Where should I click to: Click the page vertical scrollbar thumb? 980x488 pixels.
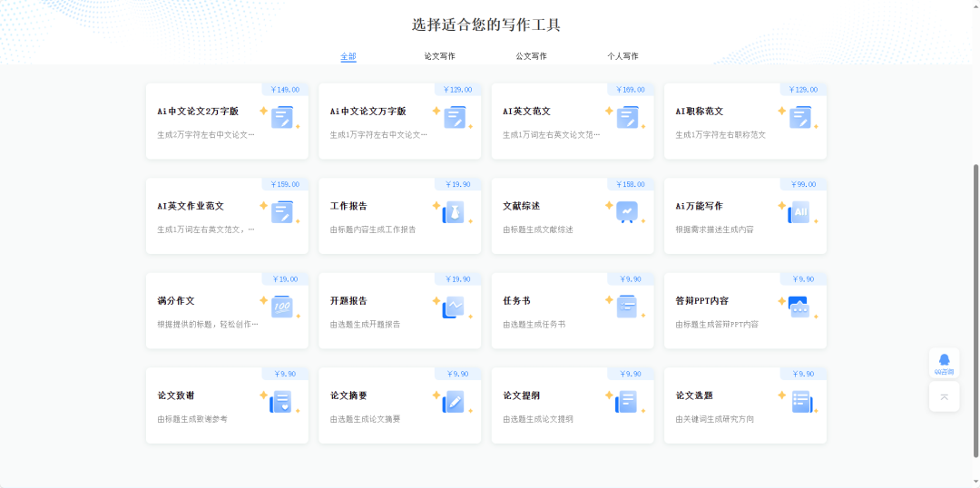[975, 310]
